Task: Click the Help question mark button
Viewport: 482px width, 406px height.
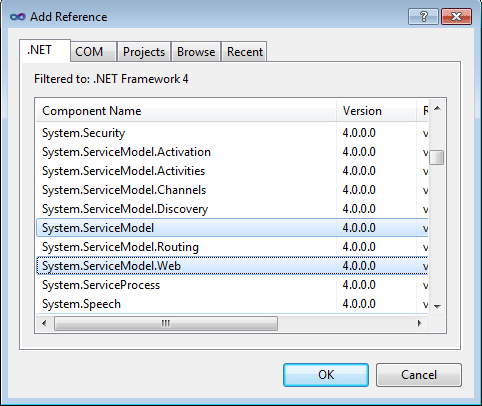Action: click(x=423, y=16)
